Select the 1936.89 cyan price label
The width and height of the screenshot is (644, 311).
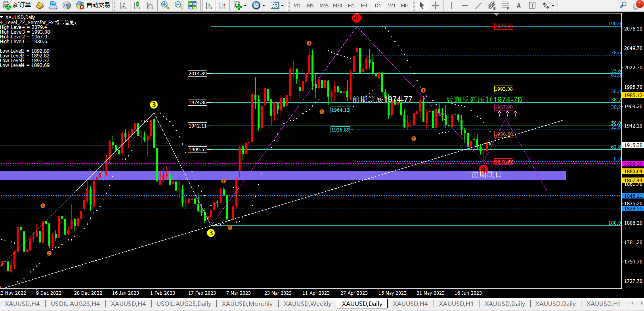click(340, 130)
